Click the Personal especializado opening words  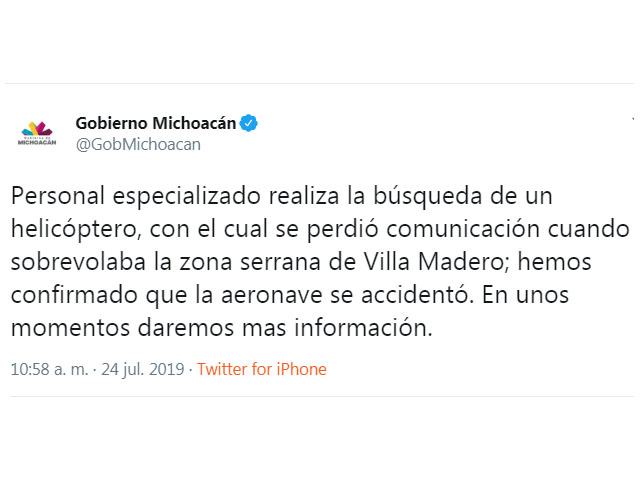136,196
